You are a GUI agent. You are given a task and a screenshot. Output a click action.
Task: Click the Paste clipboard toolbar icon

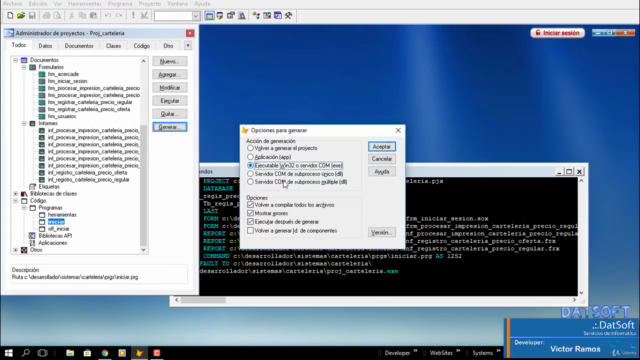coord(93,16)
